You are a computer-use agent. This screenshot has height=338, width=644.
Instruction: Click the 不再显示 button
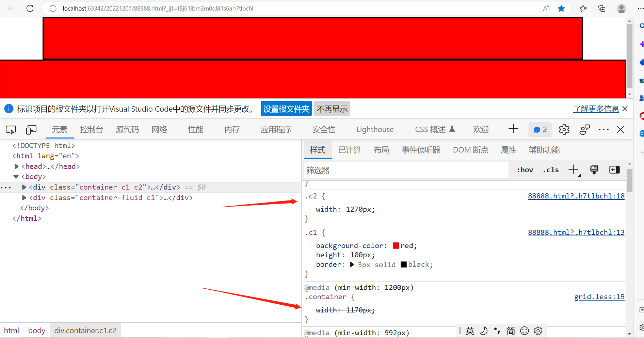point(332,109)
